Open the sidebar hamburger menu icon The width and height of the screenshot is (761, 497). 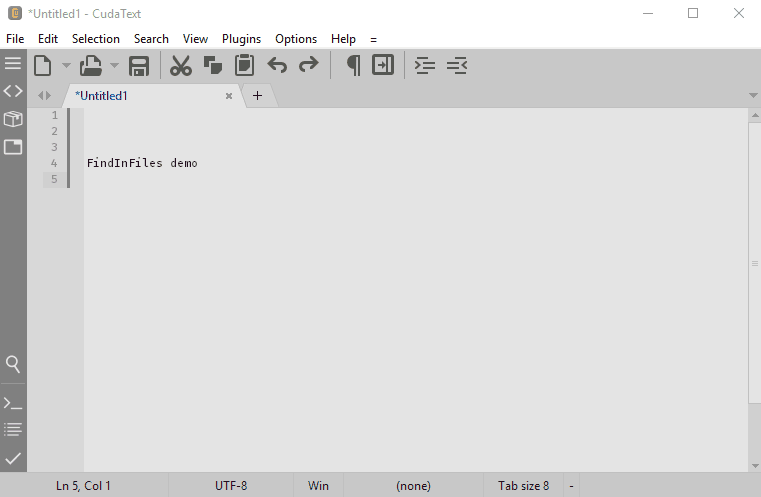[x=13, y=63]
